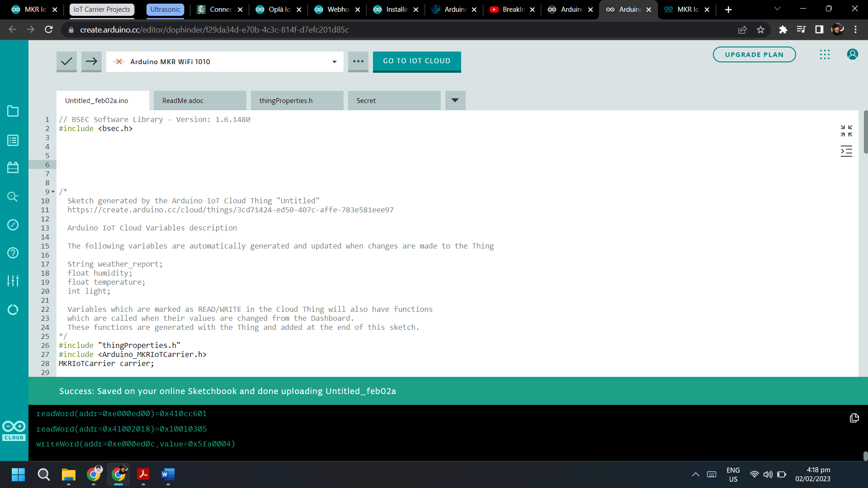Switch to the ReadMe.adoc tab

click(x=200, y=101)
